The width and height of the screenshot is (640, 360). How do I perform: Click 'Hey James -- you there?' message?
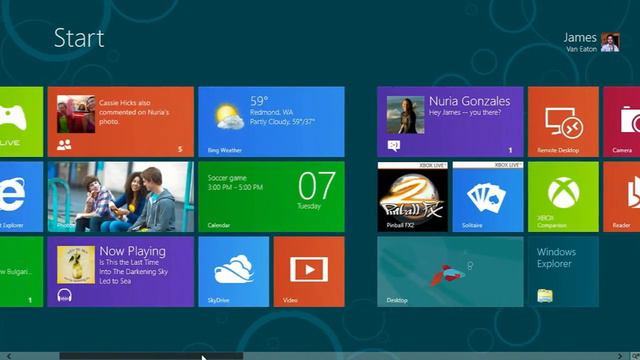(465, 113)
